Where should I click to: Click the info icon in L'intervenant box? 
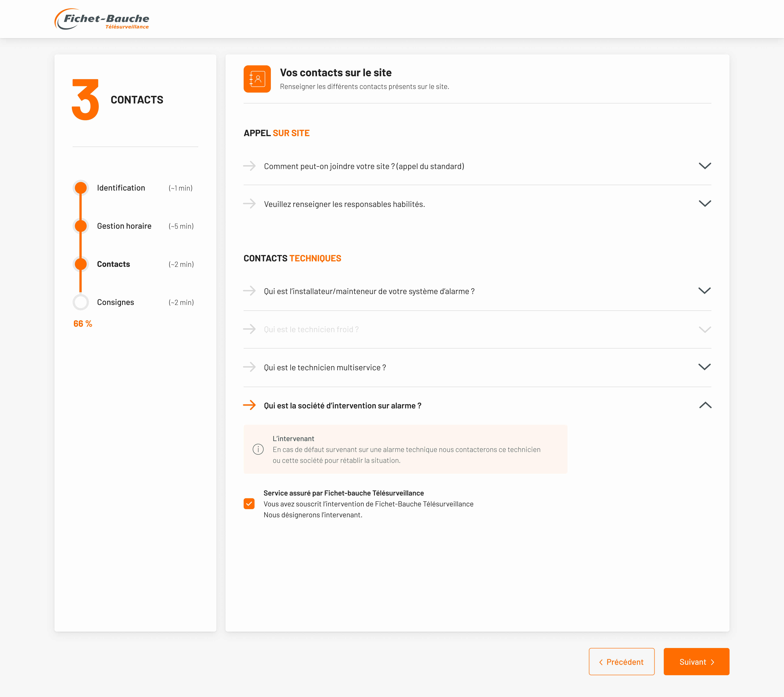coord(258,449)
